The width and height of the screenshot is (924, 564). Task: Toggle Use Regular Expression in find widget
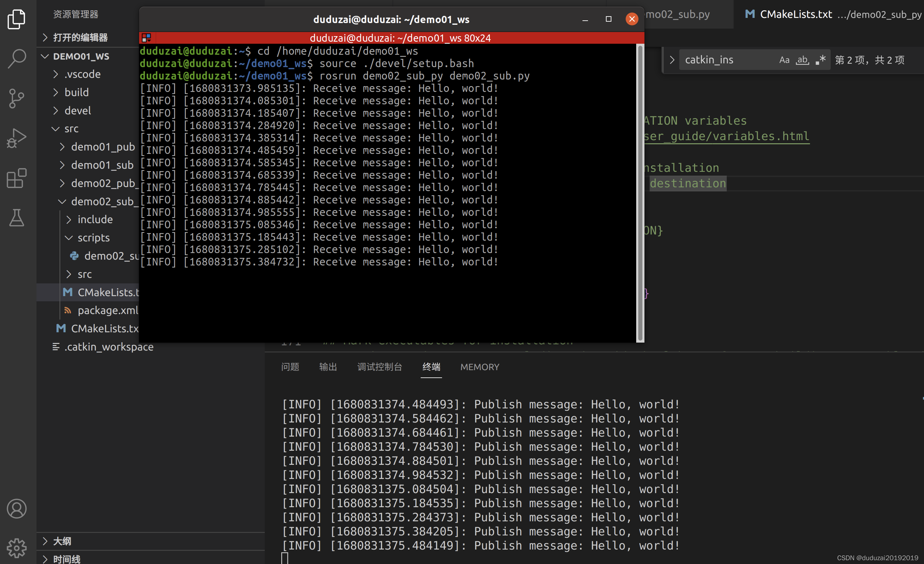point(820,60)
